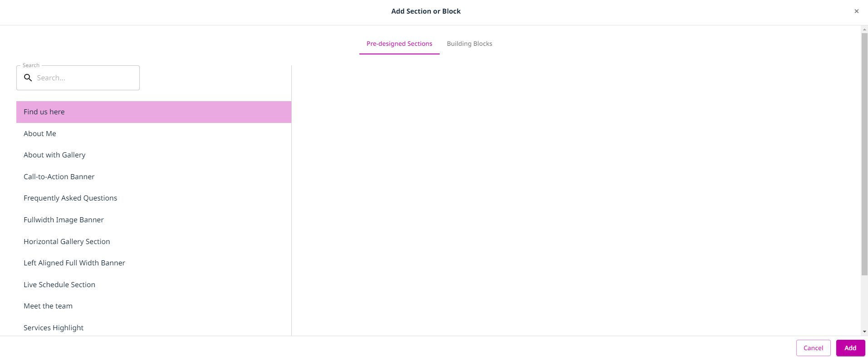
Task: Focus the Search input field
Action: [x=78, y=78]
